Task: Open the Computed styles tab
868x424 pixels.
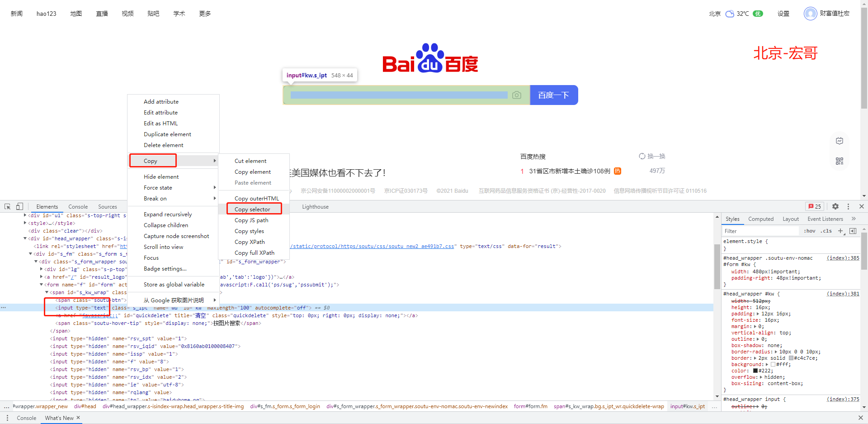Action: 761,219
